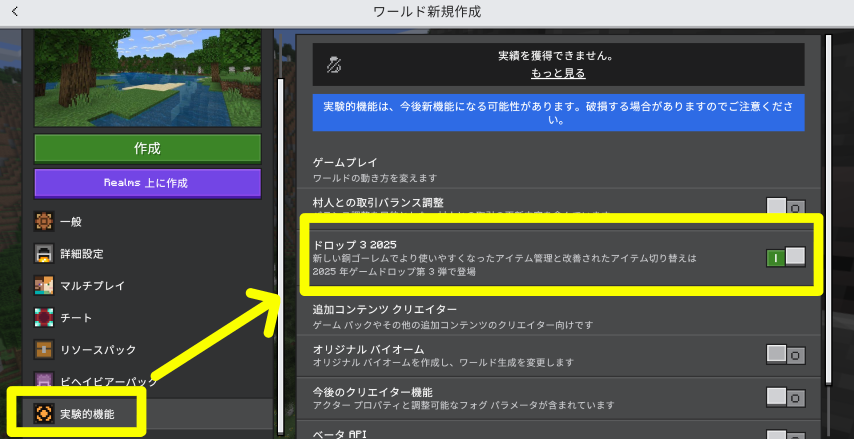Open the リソースパック tab
This screenshot has width=854, height=439.
[x=147, y=349]
